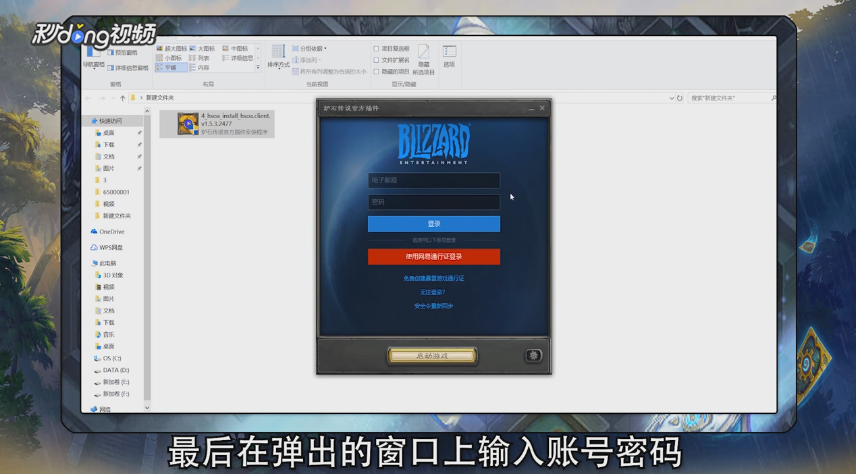The image size is (856, 474).
Task: Open 新加卷 (E:) drive
Action: pyautogui.click(x=111, y=382)
